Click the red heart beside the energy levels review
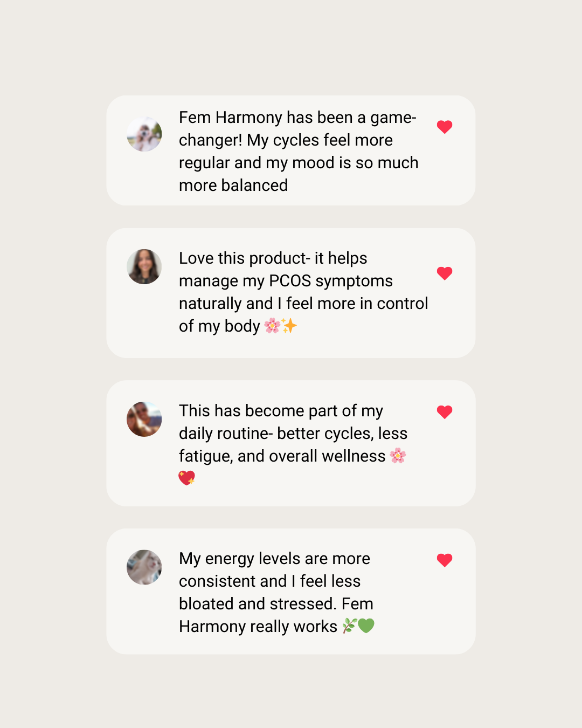The width and height of the screenshot is (582, 728). pos(445,560)
